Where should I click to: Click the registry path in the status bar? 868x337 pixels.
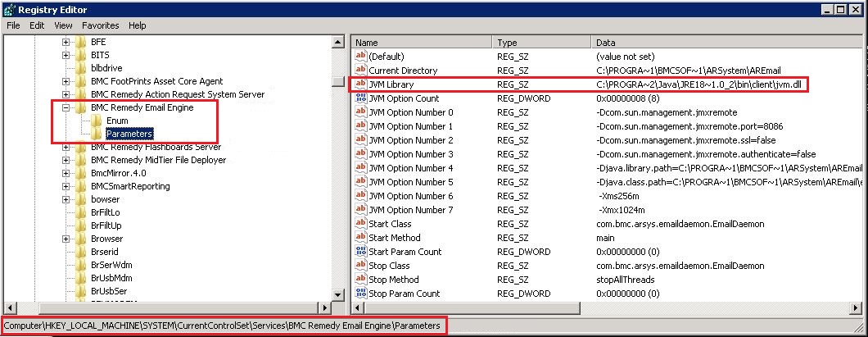pyautogui.click(x=222, y=326)
